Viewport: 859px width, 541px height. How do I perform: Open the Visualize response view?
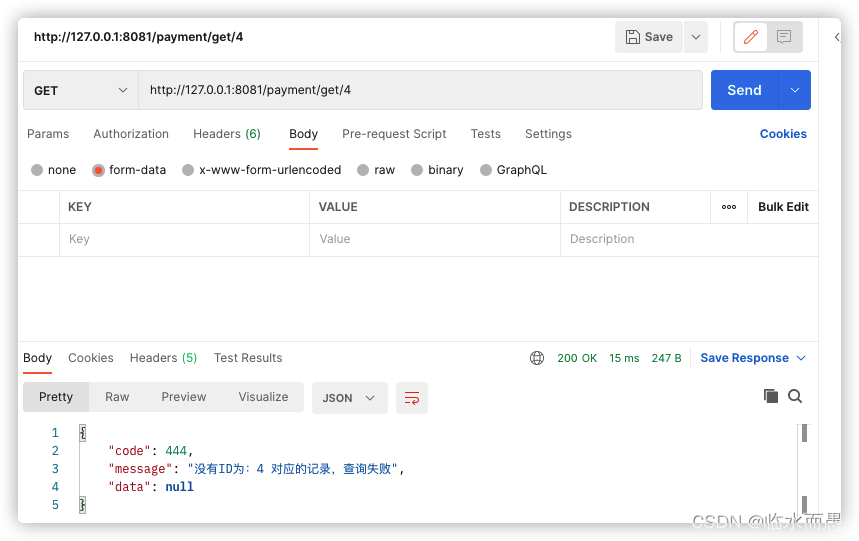[x=263, y=397]
